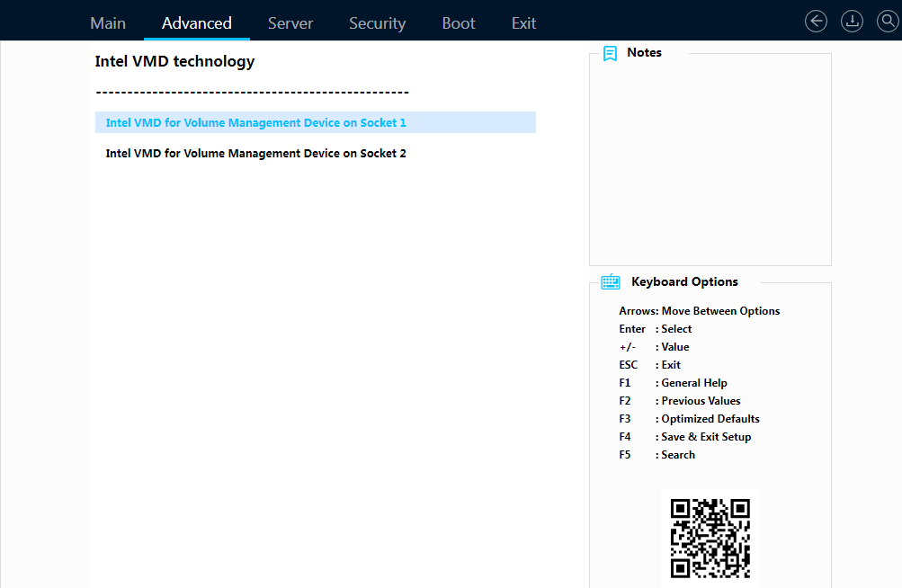Switch to the Exit tab

coord(524,23)
